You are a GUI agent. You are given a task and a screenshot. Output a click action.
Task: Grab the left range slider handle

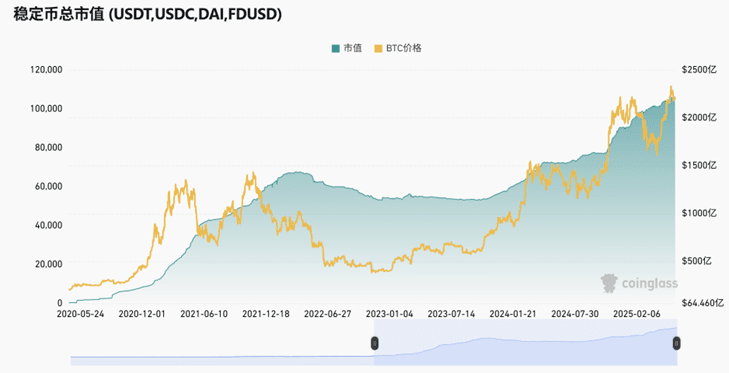(x=374, y=344)
